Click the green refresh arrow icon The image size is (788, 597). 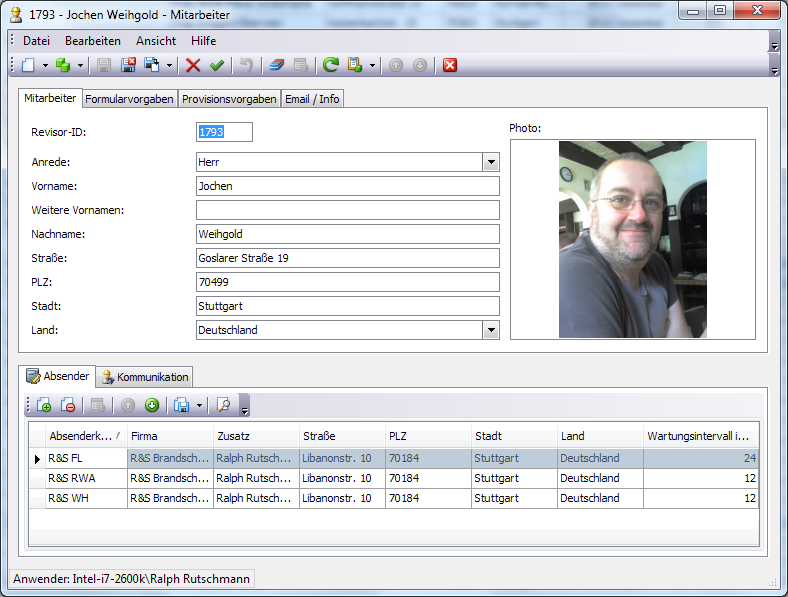click(x=331, y=65)
